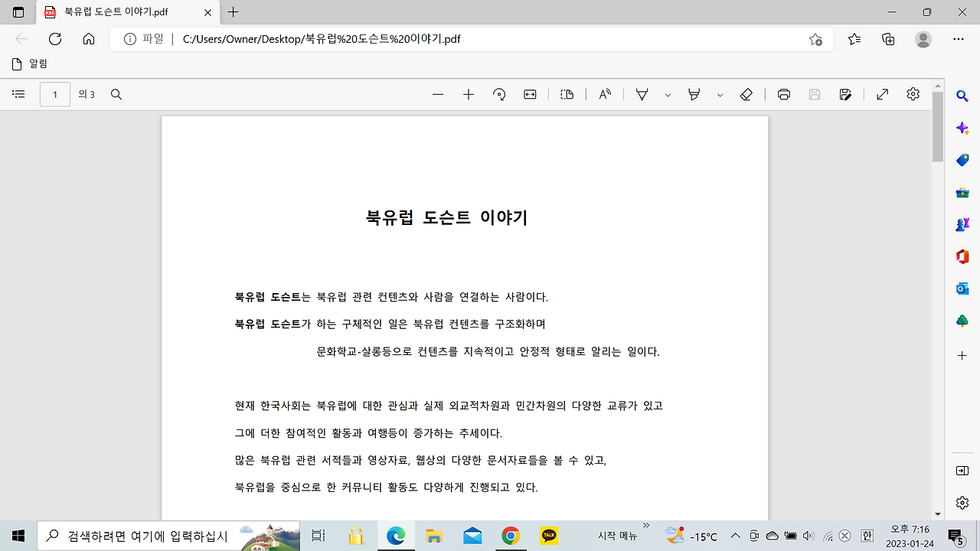
Task: Expand the Highlight tool options
Action: tap(719, 94)
